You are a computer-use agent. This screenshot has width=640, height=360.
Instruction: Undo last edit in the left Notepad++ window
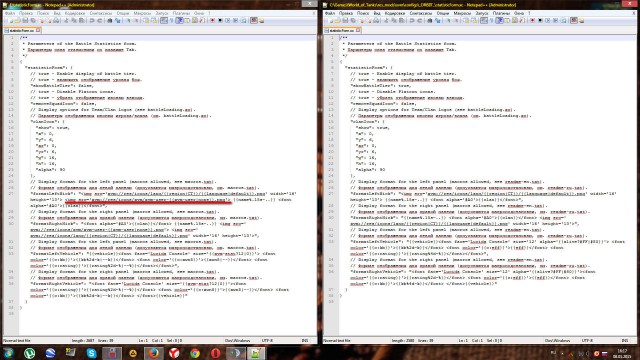tap(92, 20)
